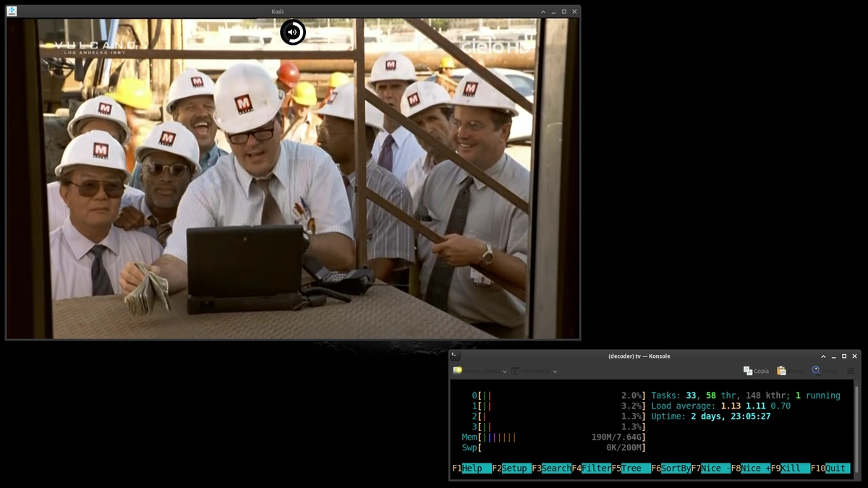Toggle F5 Tree view in htop
The image size is (868, 488).
coord(632,468)
